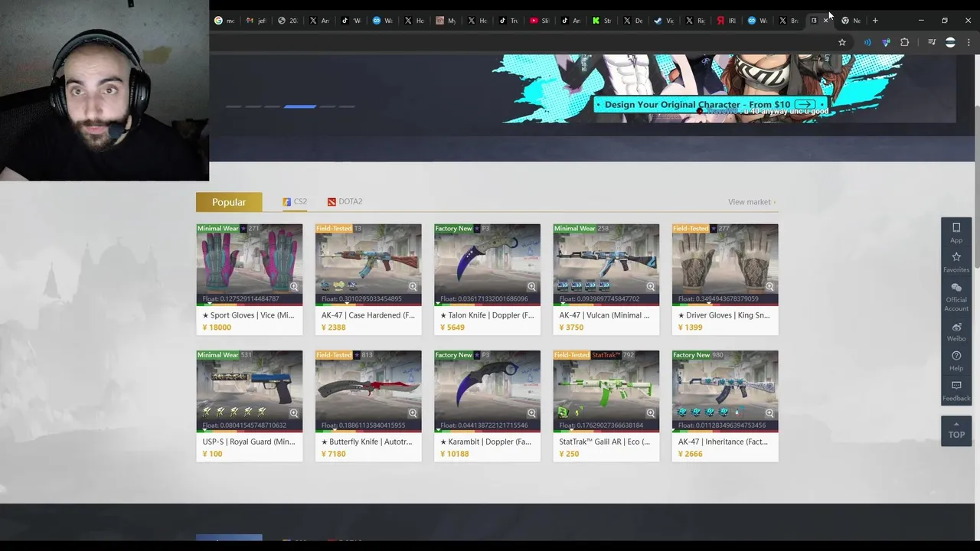Open USP-S Royal Guard item name

click(x=249, y=442)
